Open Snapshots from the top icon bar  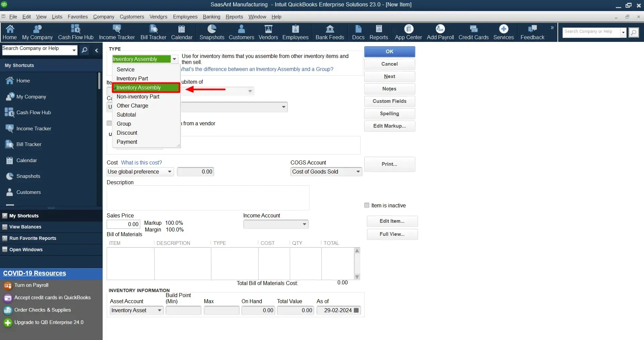tap(212, 32)
